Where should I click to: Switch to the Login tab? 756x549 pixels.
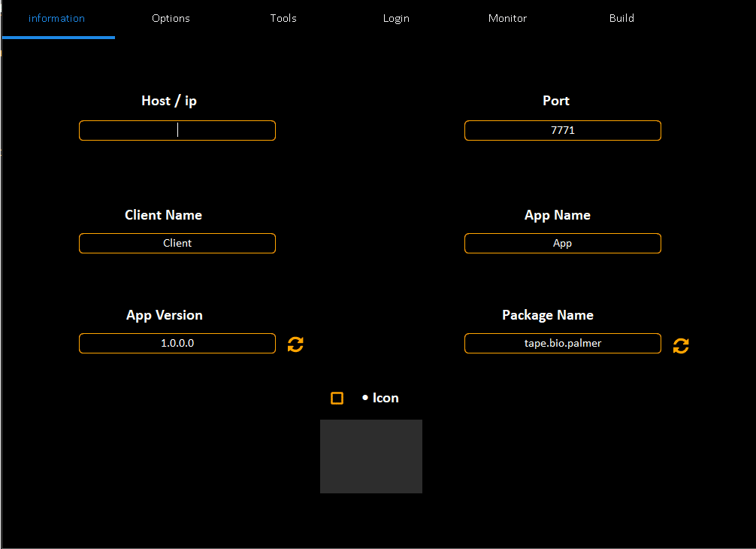(396, 18)
